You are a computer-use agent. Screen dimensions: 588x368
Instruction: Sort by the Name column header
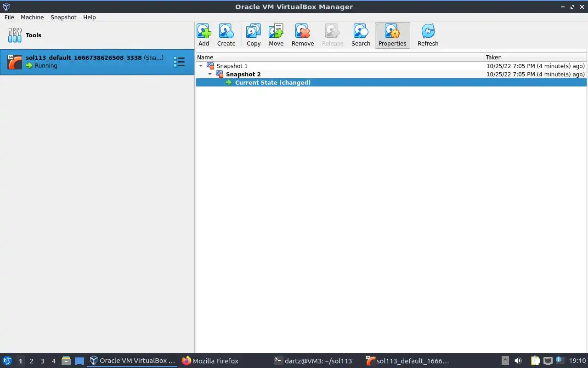tap(340, 57)
